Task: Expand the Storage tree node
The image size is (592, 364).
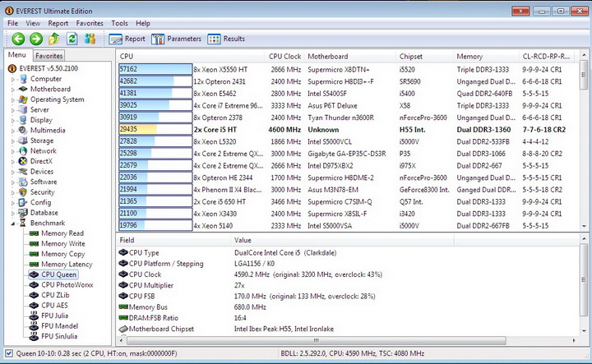Action: 13,141
